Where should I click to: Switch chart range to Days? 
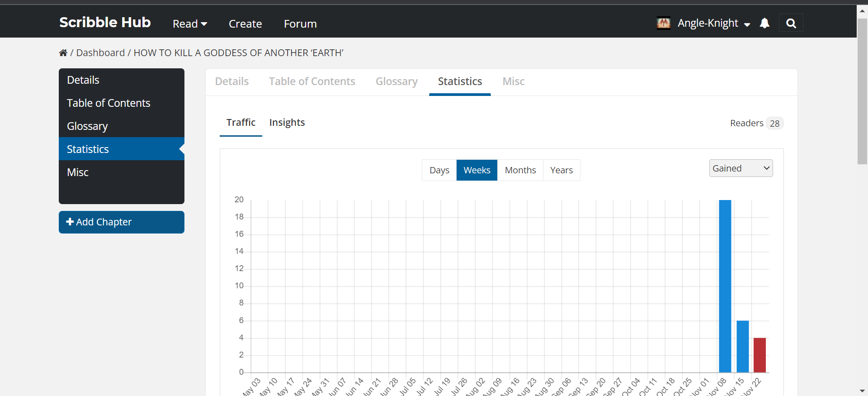(439, 170)
